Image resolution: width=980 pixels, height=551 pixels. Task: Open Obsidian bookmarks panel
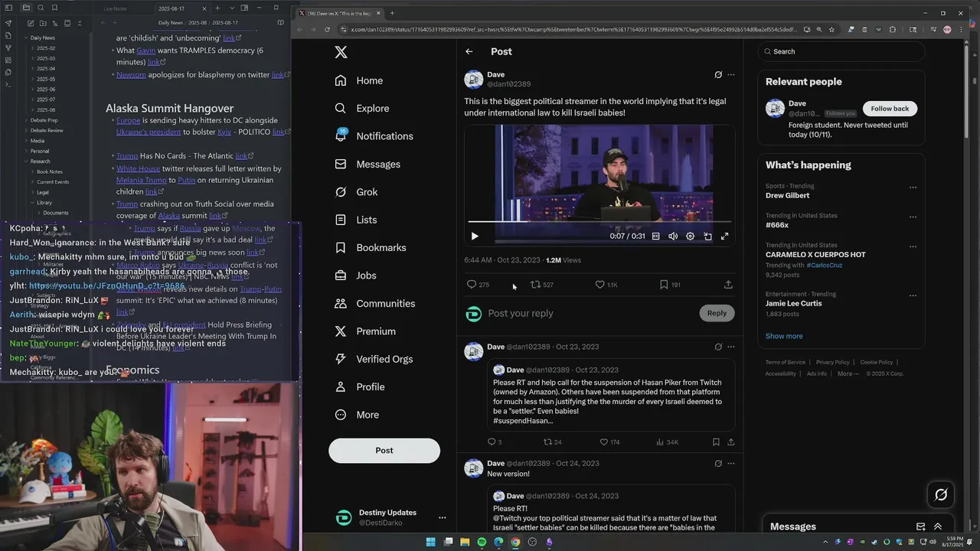click(54, 8)
